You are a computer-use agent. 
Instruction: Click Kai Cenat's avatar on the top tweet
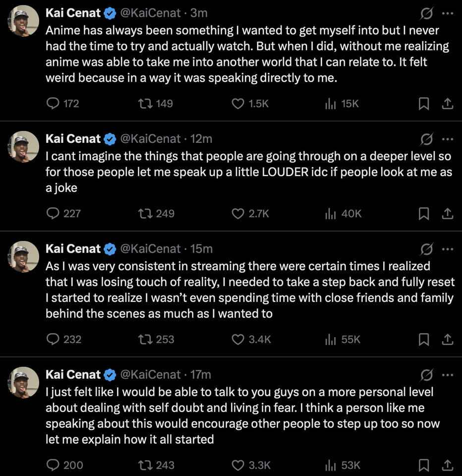24,21
